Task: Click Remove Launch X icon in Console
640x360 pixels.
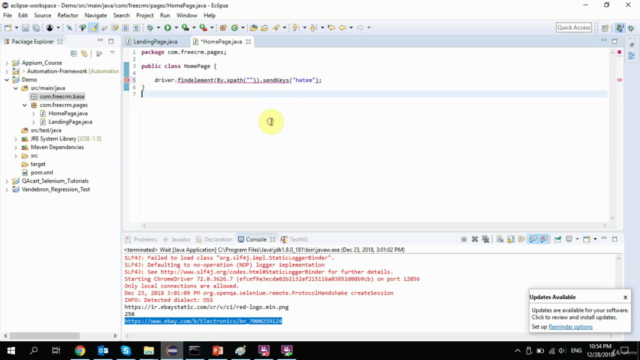Action: [x=475, y=239]
